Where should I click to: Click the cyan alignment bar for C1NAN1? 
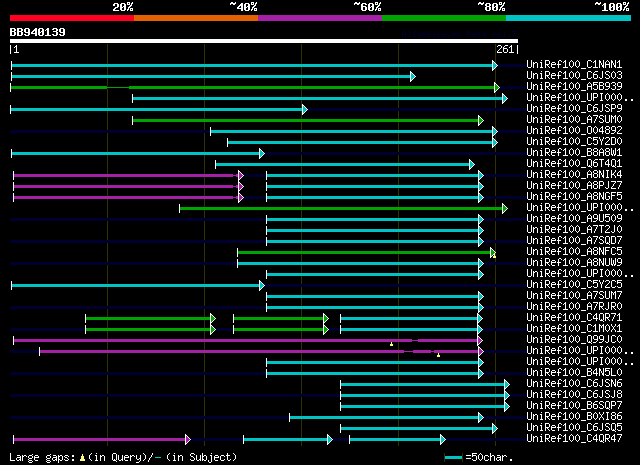click(252, 65)
